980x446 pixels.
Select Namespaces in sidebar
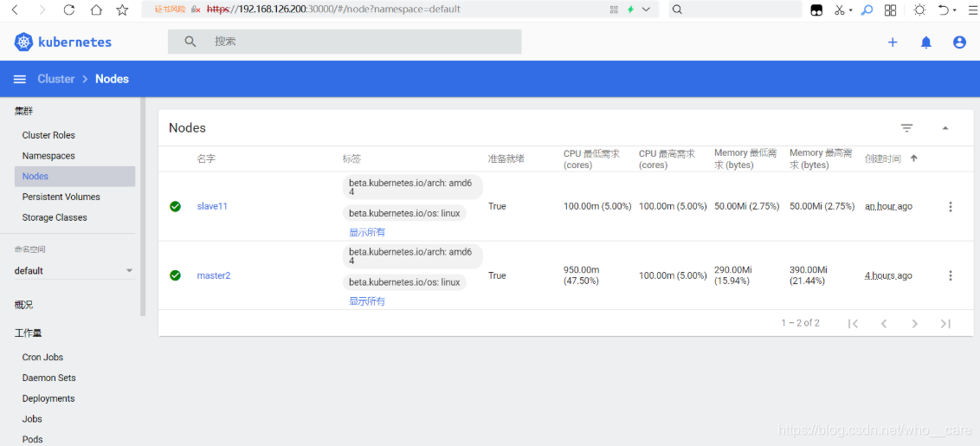tap(48, 156)
